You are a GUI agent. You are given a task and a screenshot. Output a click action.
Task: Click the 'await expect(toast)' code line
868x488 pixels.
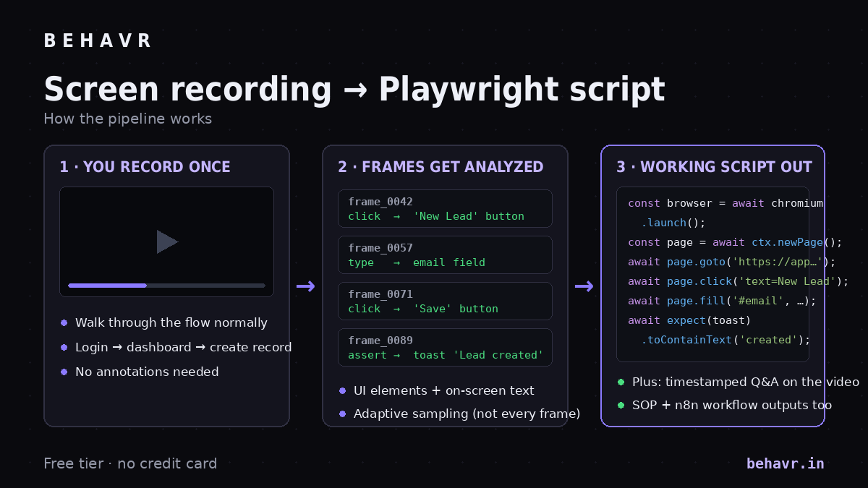click(x=689, y=321)
